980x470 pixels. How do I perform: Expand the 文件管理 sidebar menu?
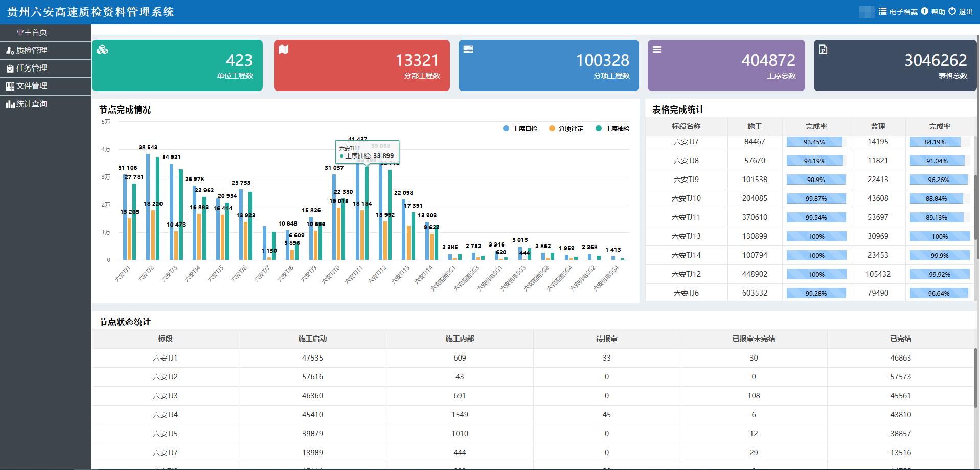click(x=32, y=86)
